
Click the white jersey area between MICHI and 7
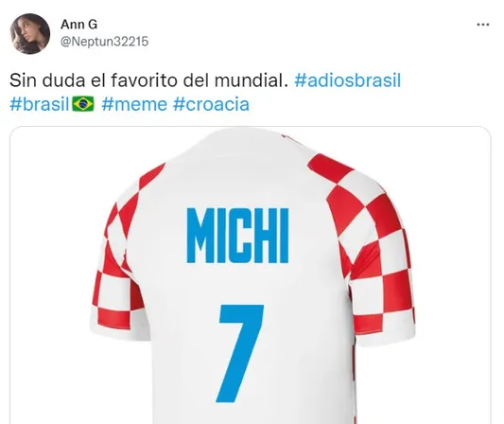tap(239, 284)
